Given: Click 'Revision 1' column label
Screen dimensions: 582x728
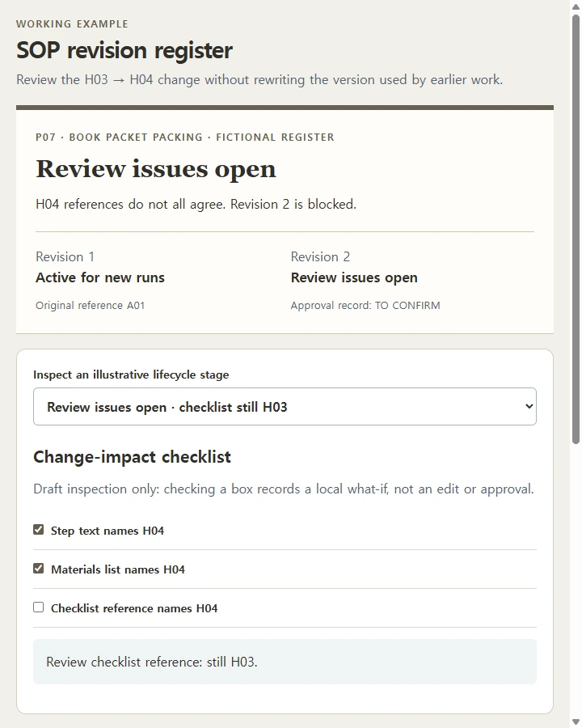Looking at the screenshot, I should 65,256.
